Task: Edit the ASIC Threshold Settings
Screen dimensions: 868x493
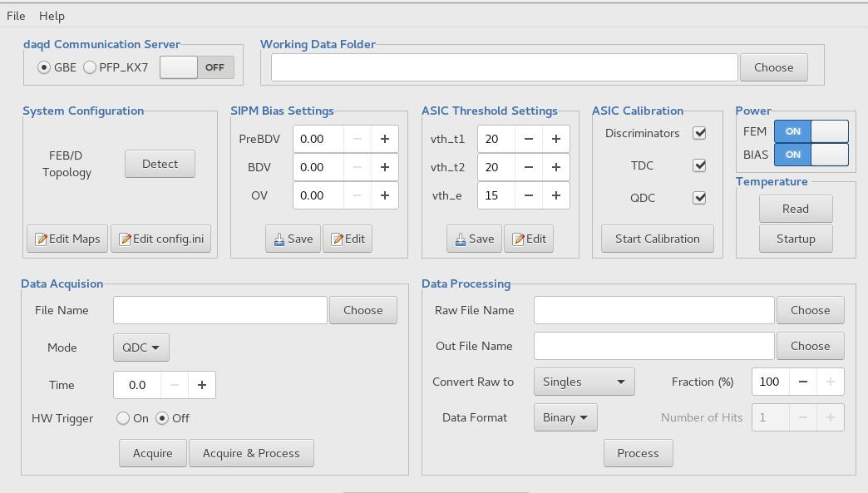Action: (529, 239)
